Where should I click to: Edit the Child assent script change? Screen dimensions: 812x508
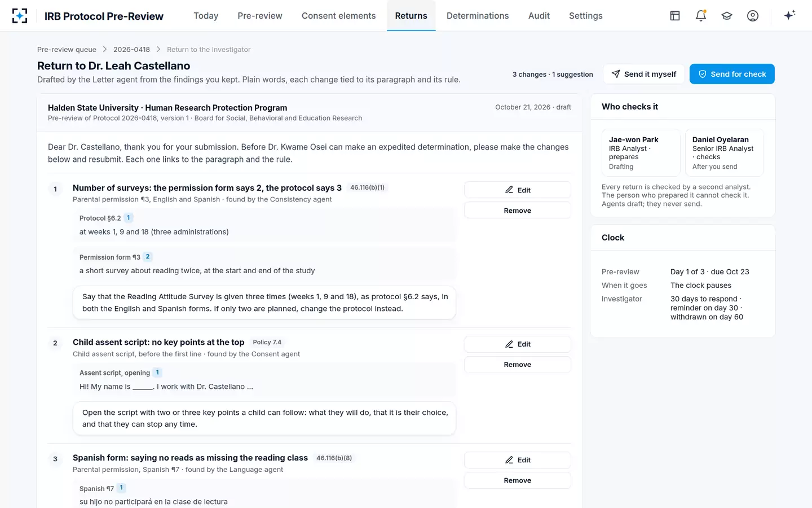pos(518,344)
